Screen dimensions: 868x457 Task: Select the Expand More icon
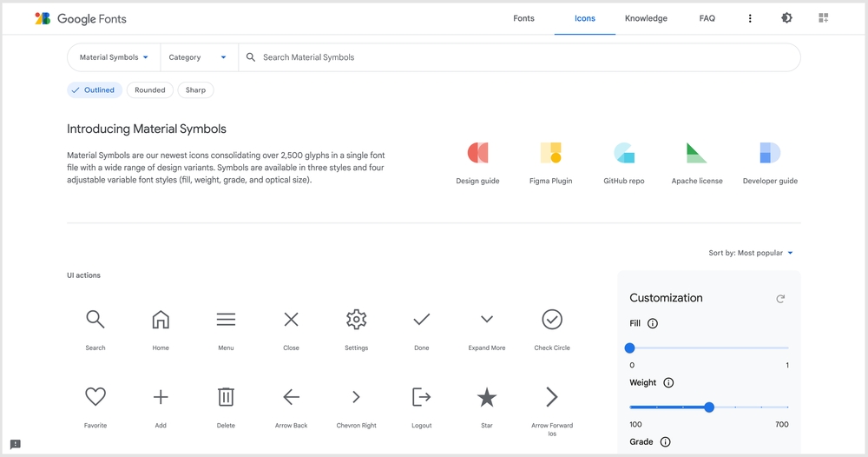pyautogui.click(x=487, y=319)
